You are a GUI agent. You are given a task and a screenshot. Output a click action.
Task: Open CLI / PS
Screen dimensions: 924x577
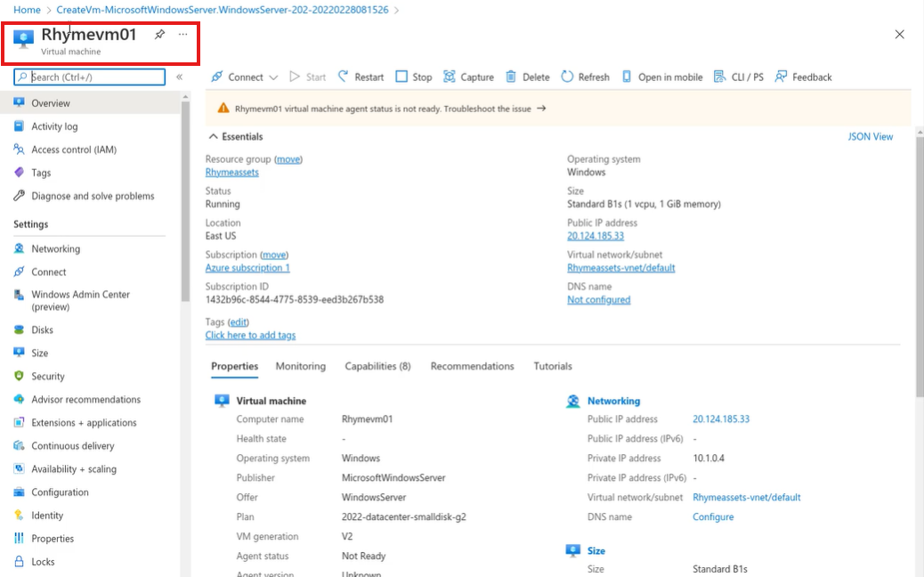[738, 77]
